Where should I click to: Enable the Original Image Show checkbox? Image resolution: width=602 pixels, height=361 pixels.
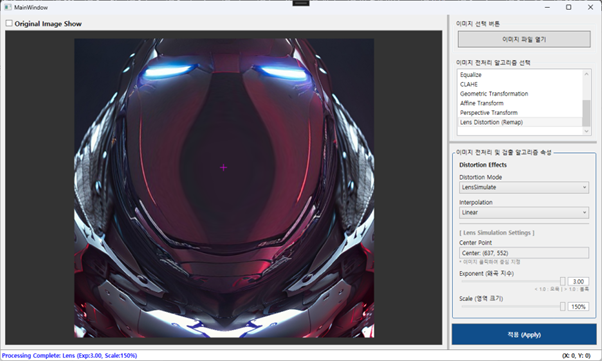[9, 23]
